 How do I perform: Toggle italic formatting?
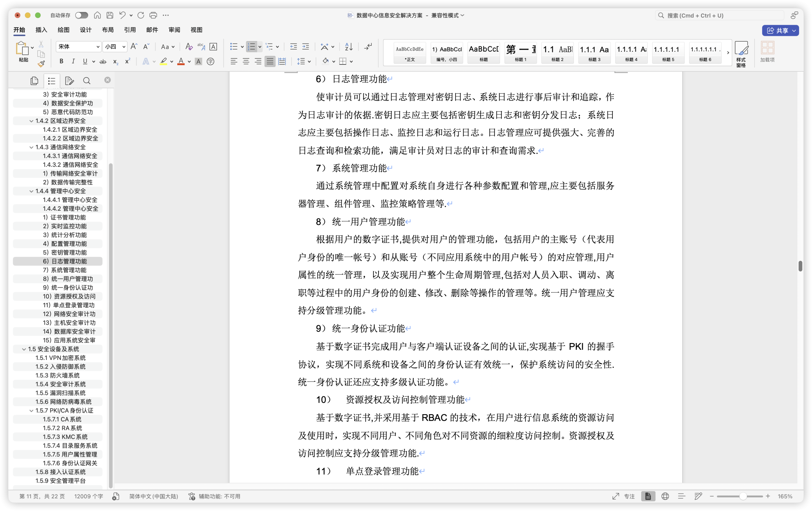[x=73, y=62]
